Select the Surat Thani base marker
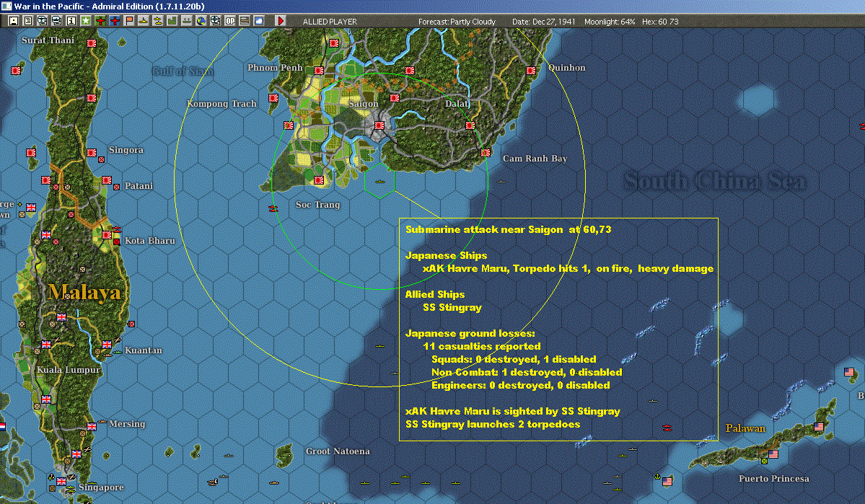Screen dimensions: 865x504 click(x=92, y=43)
